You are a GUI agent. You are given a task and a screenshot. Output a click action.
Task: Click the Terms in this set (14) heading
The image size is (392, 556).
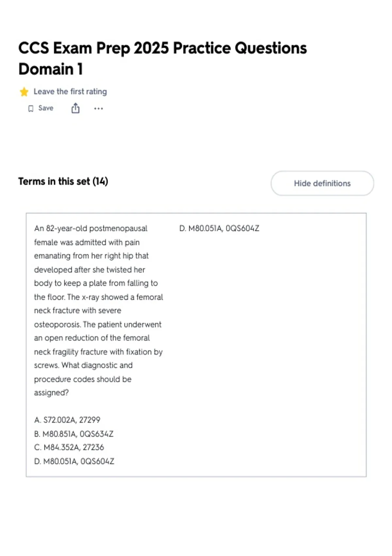(63, 181)
